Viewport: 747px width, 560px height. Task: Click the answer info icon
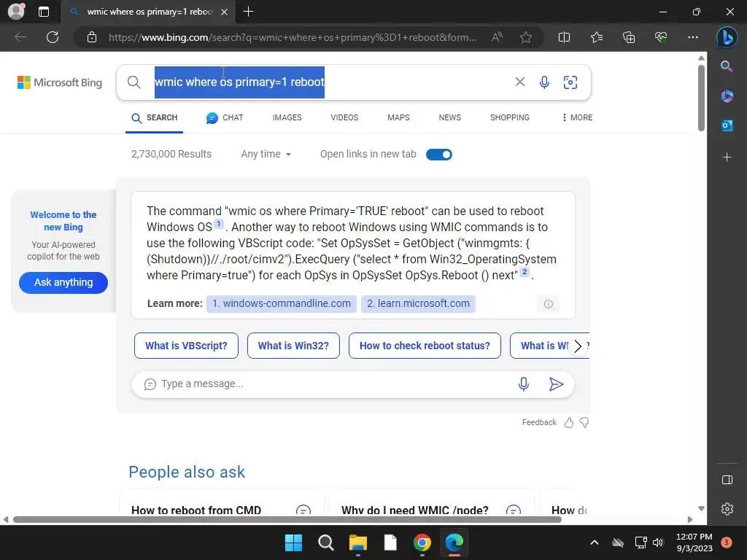click(549, 304)
